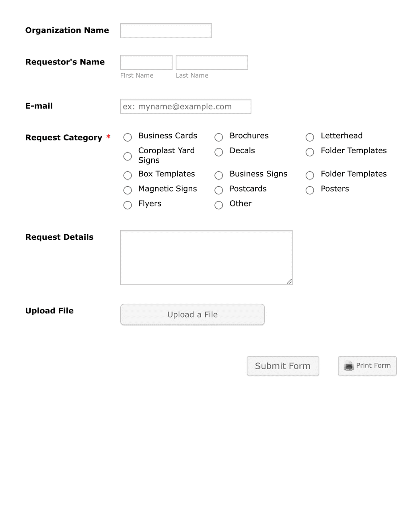Click the printer icon on Print Form
This screenshot has width=420, height=517.
point(348,366)
